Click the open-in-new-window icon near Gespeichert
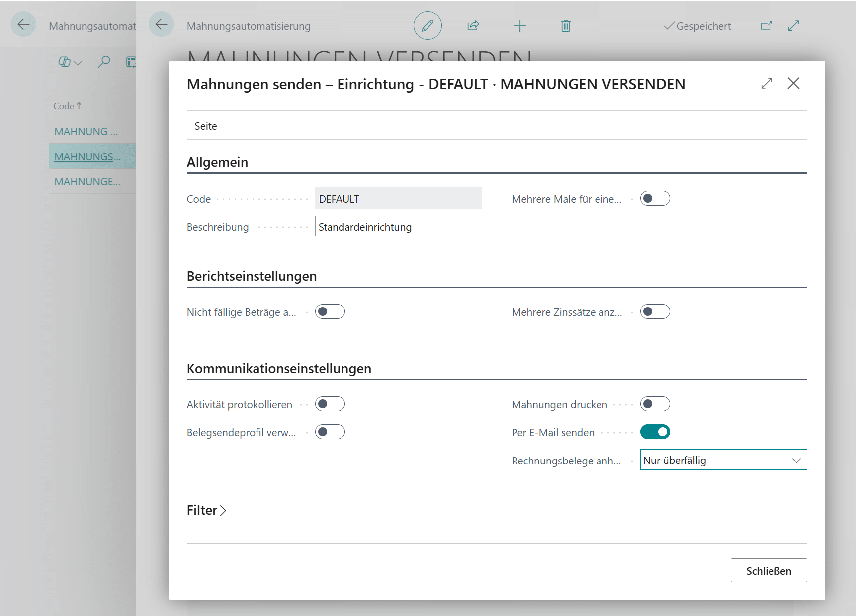 (x=766, y=25)
